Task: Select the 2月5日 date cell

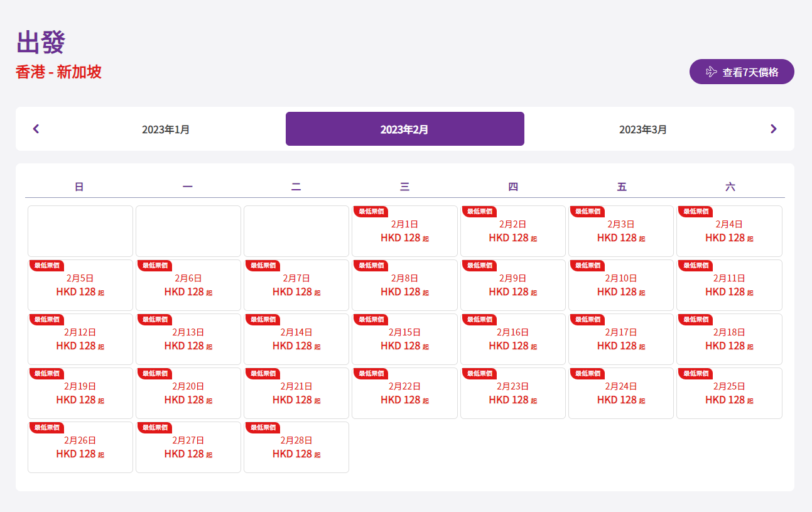Action: point(80,285)
